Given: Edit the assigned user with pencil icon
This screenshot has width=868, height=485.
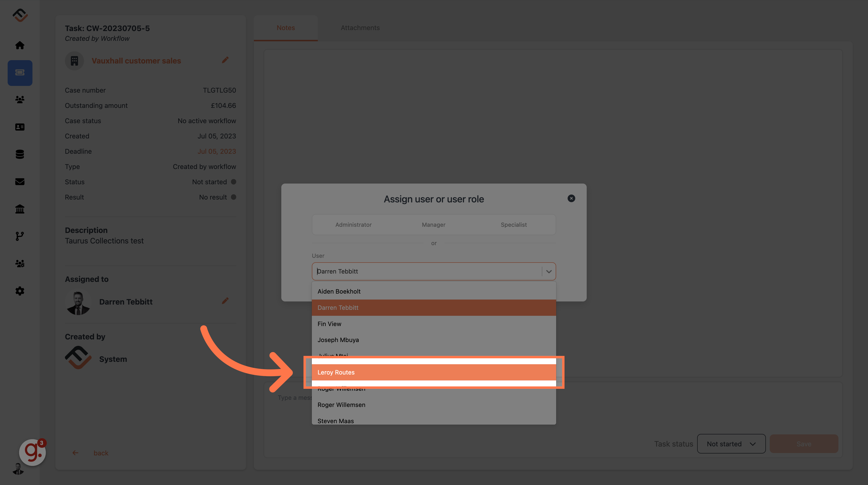Looking at the screenshot, I should pos(225,301).
